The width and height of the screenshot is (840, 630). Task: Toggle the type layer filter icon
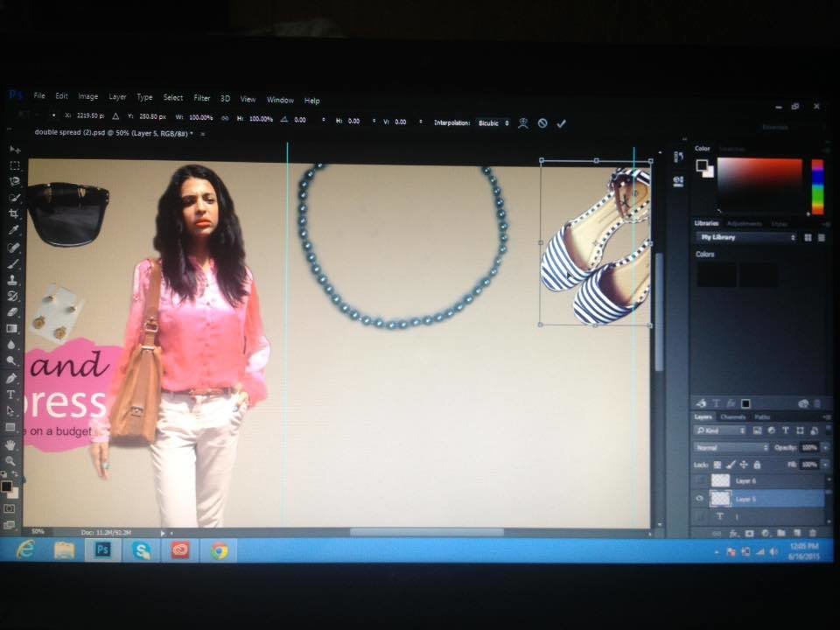click(x=786, y=430)
